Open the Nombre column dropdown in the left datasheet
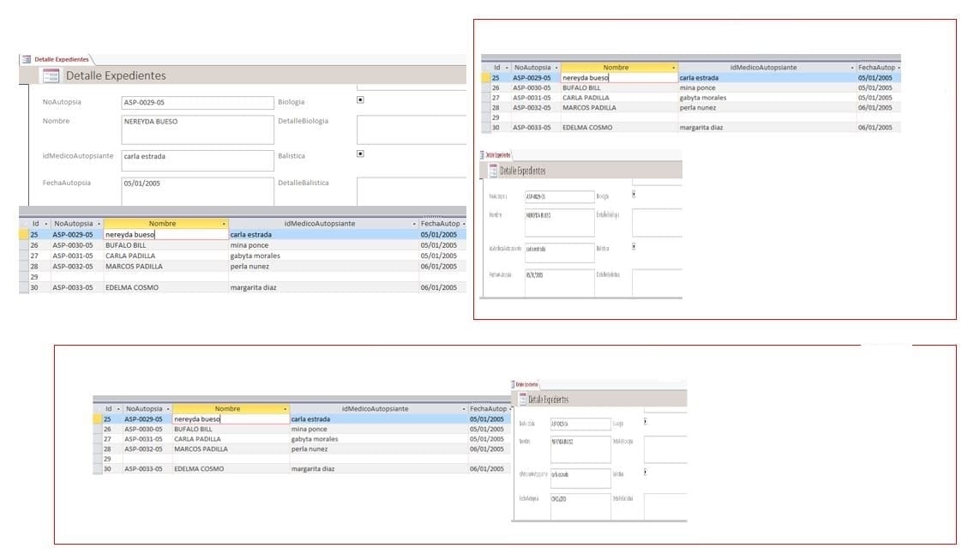 [224, 224]
